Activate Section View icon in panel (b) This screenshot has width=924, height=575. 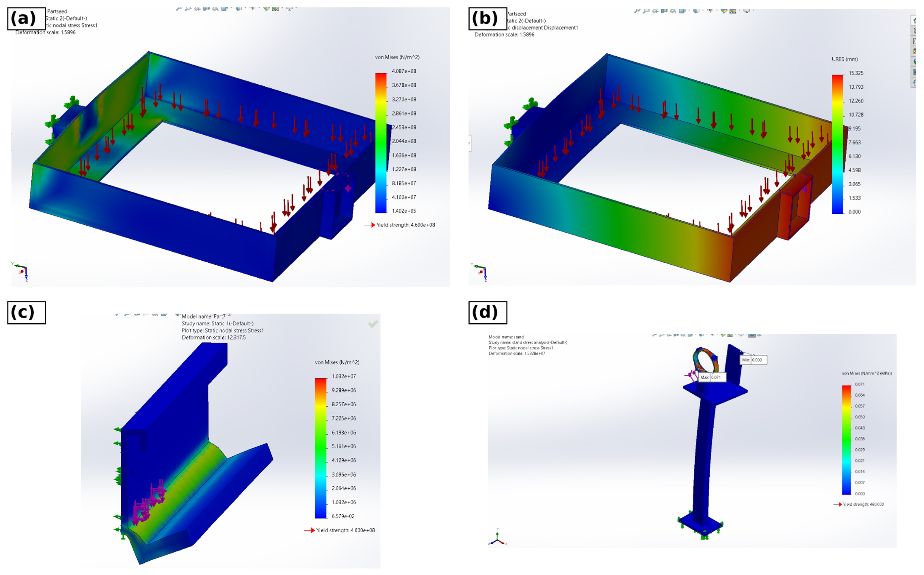point(664,11)
